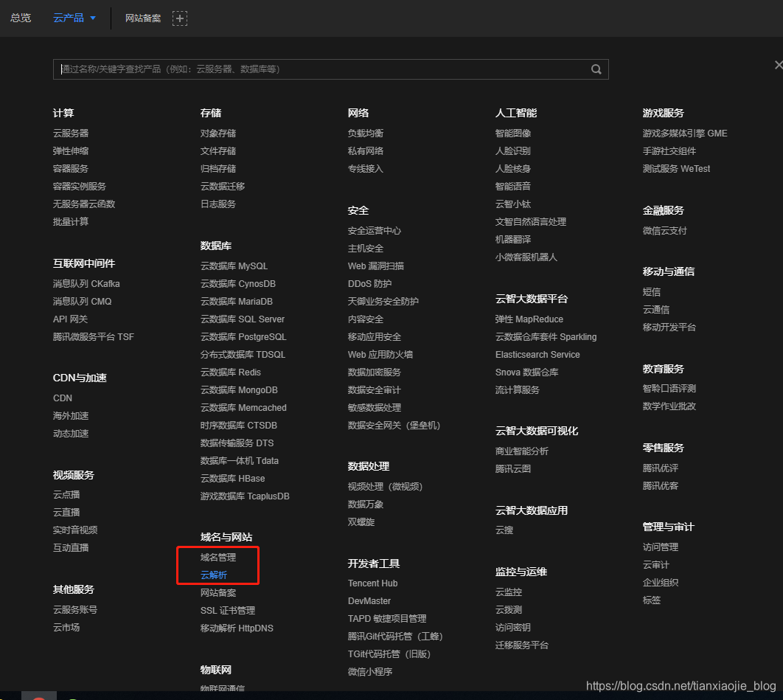Open 迁移服务平台 link

pos(522,645)
